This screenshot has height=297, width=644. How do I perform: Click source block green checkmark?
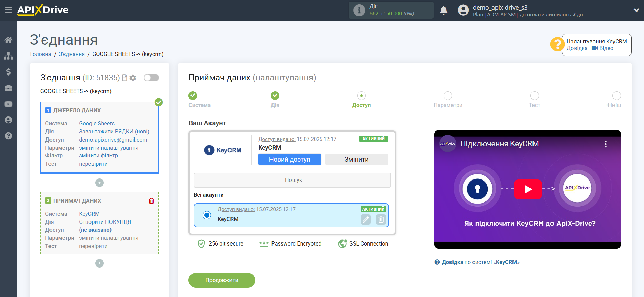[159, 102]
